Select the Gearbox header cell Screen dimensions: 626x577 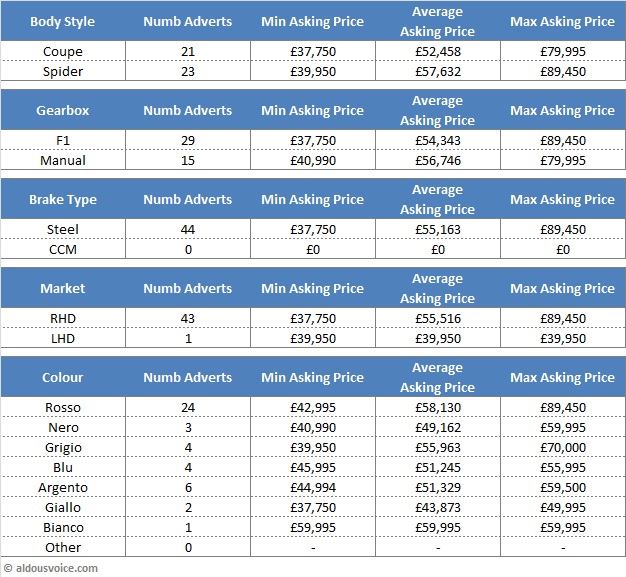coord(63,110)
